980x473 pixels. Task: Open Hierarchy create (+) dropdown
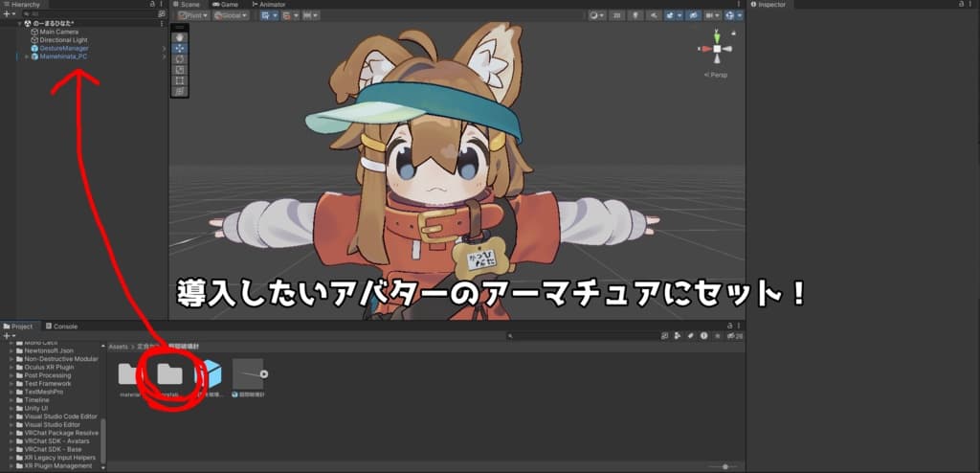[8, 13]
